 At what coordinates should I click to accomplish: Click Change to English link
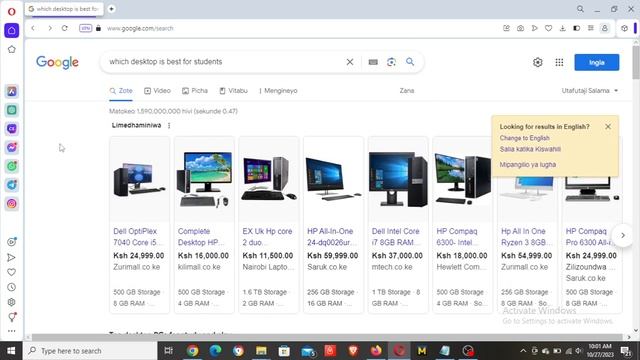coord(524,138)
